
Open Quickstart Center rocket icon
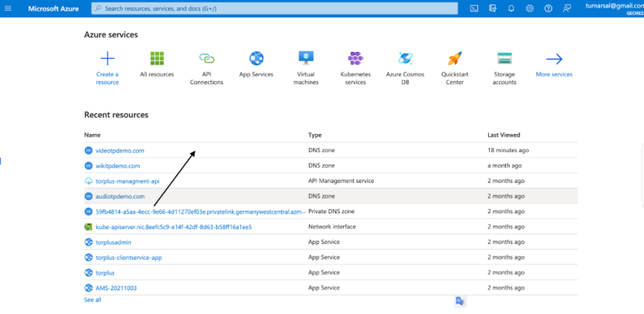(455, 58)
